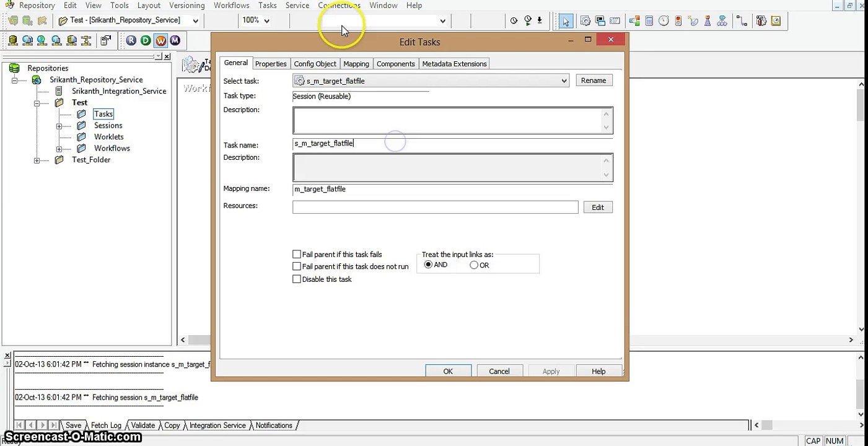
Task: Switch to the Config Object tab
Action: tap(315, 64)
